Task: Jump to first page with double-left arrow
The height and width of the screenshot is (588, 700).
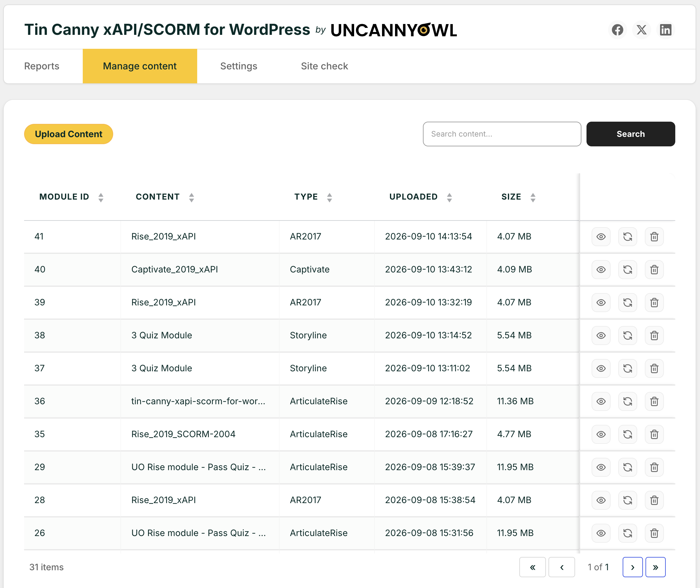Action: [x=532, y=567]
